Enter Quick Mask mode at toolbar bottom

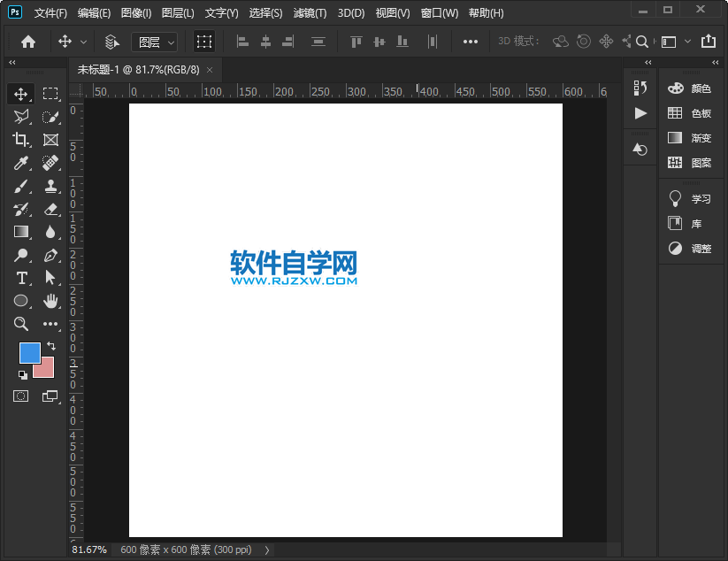tap(22, 396)
